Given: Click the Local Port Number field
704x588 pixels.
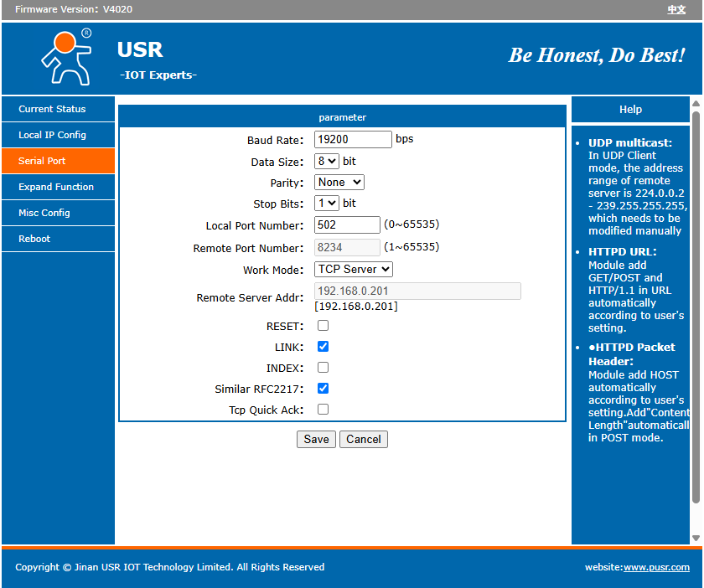Looking at the screenshot, I should [x=347, y=224].
